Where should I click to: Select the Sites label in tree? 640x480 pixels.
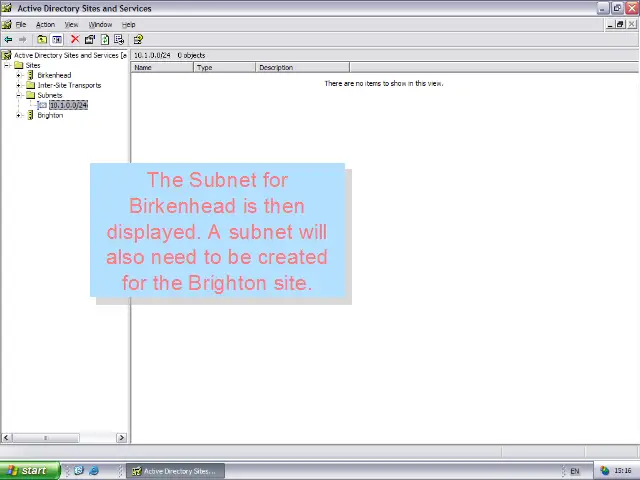(x=33, y=65)
